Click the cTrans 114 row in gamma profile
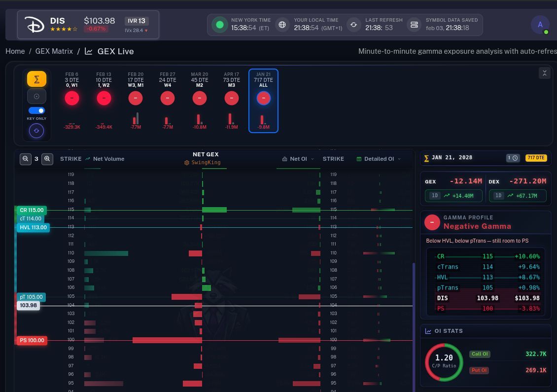The image size is (557, 392). (488, 267)
